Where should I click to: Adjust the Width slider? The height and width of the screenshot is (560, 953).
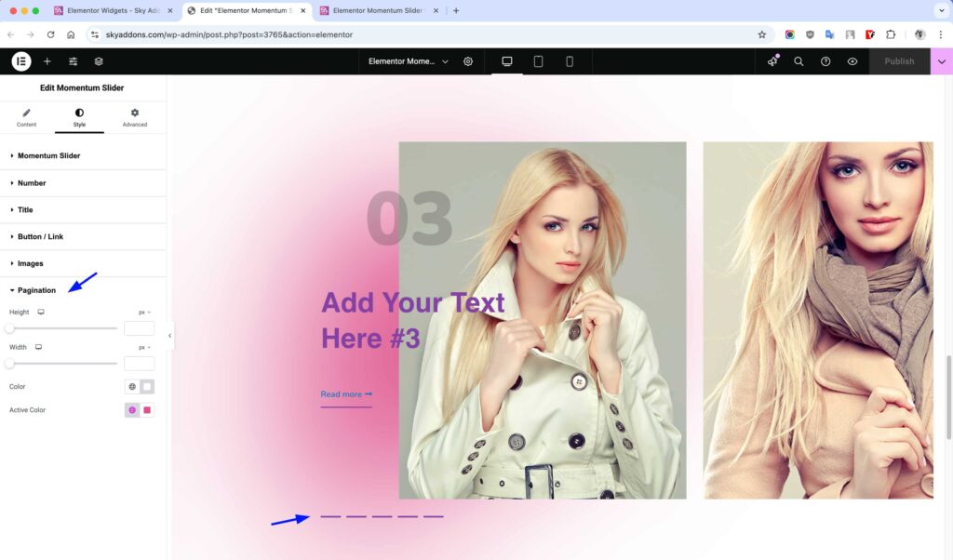point(62,363)
